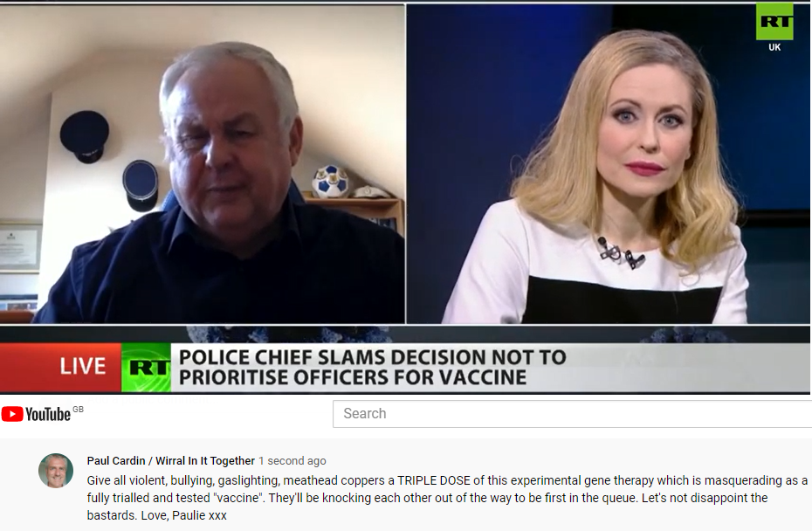
Task: Click the 'Love, Paulie xxx' comment sign-off
Action: (x=184, y=515)
